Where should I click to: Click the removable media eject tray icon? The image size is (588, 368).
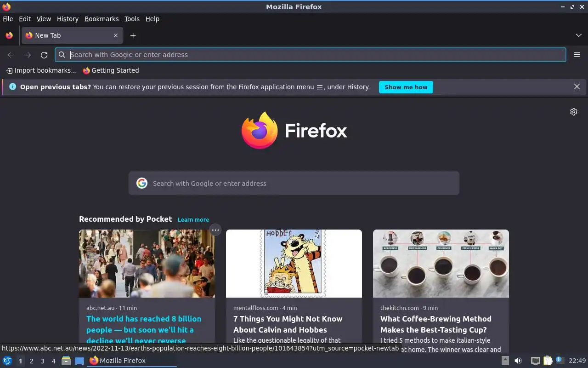click(505, 361)
